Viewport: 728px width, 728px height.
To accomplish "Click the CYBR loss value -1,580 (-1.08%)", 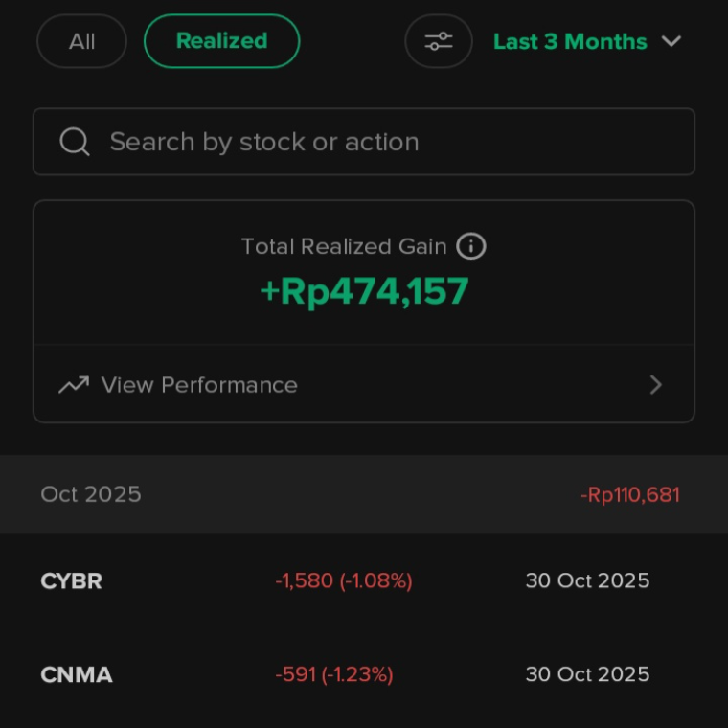I will [x=344, y=580].
